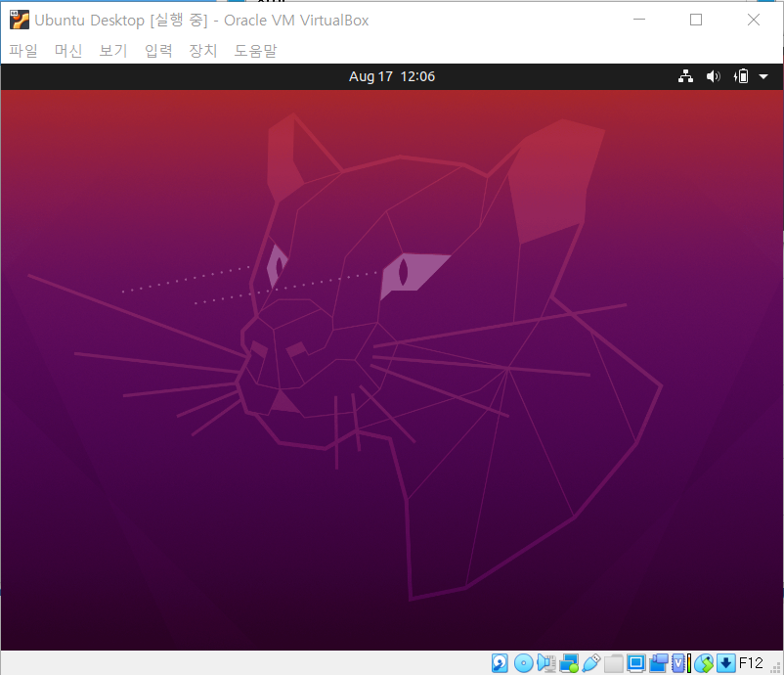
Task: Click the hard disk activity status icon
Action: click(x=500, y=663)
